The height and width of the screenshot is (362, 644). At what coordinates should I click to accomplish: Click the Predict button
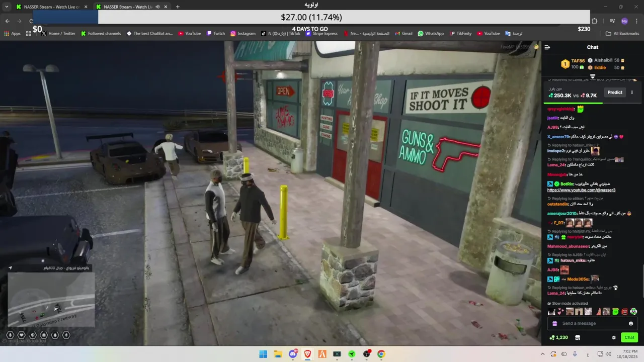click(x=615, y=93)
